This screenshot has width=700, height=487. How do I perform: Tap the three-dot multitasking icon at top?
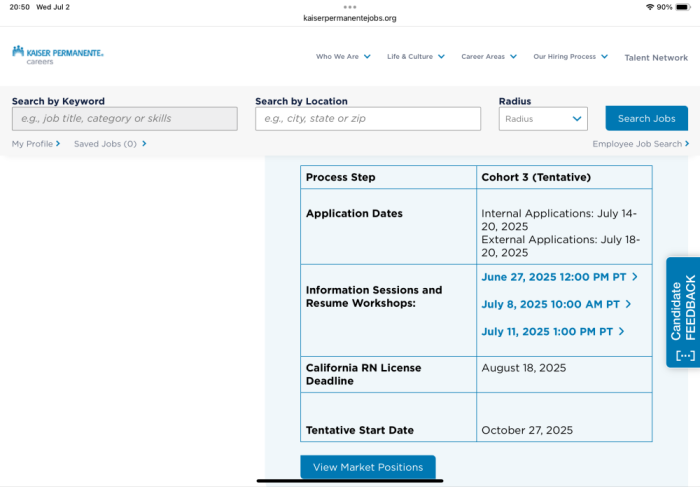[349, 6]
